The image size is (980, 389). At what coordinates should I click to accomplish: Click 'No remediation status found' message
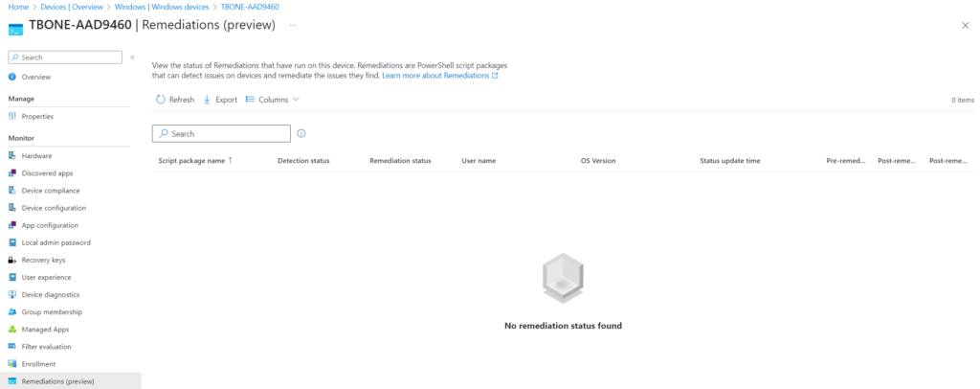pos(563,326)
